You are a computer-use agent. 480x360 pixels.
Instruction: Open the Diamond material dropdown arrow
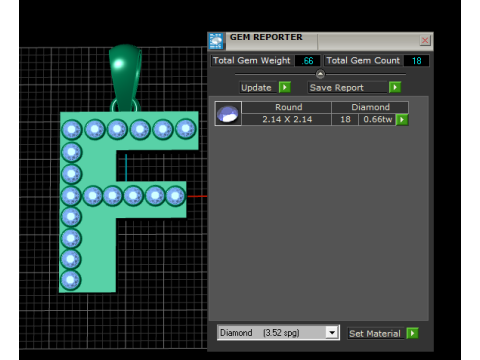332,332
